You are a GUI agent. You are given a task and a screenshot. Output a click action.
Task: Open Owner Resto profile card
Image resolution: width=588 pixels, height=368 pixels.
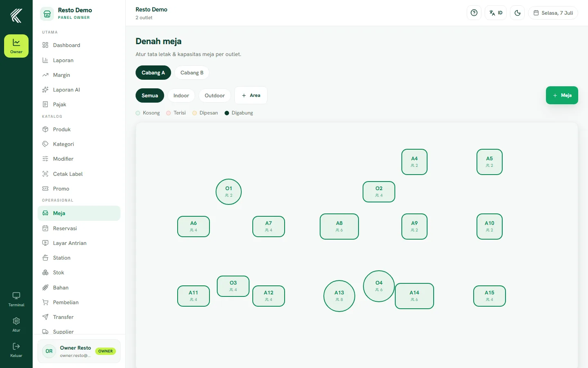coord(79,351)
